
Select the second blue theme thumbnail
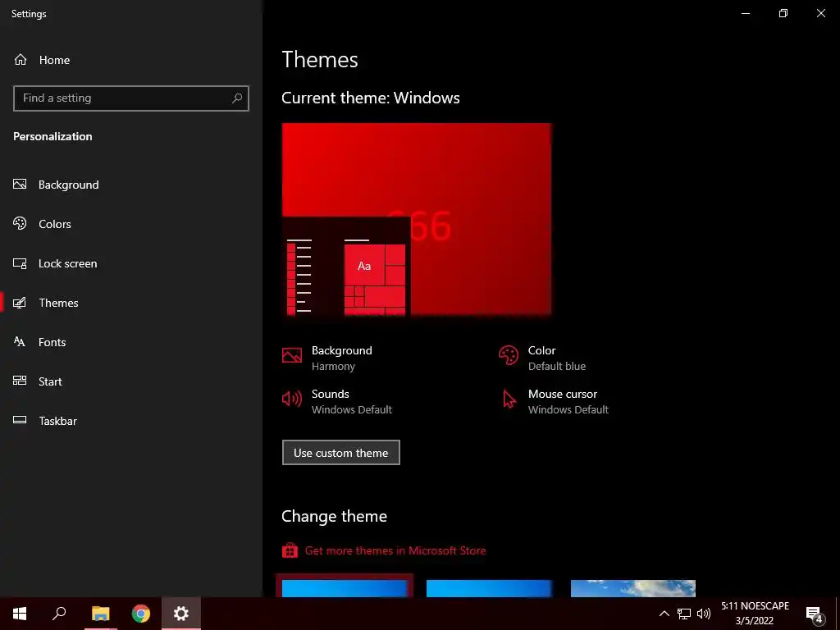(x=489, y=588)
